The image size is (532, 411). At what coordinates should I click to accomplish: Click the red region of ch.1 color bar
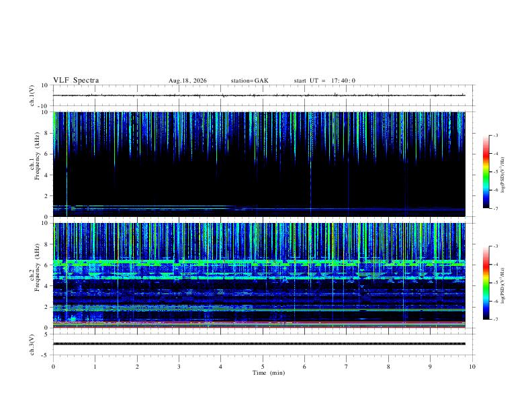tap(486, 156)
